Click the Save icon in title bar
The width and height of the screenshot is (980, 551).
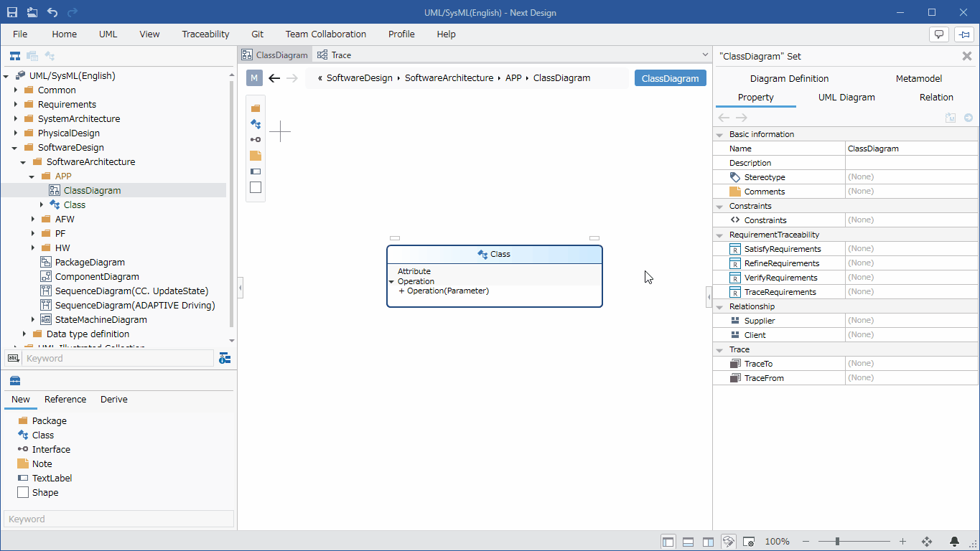[12, 12]
